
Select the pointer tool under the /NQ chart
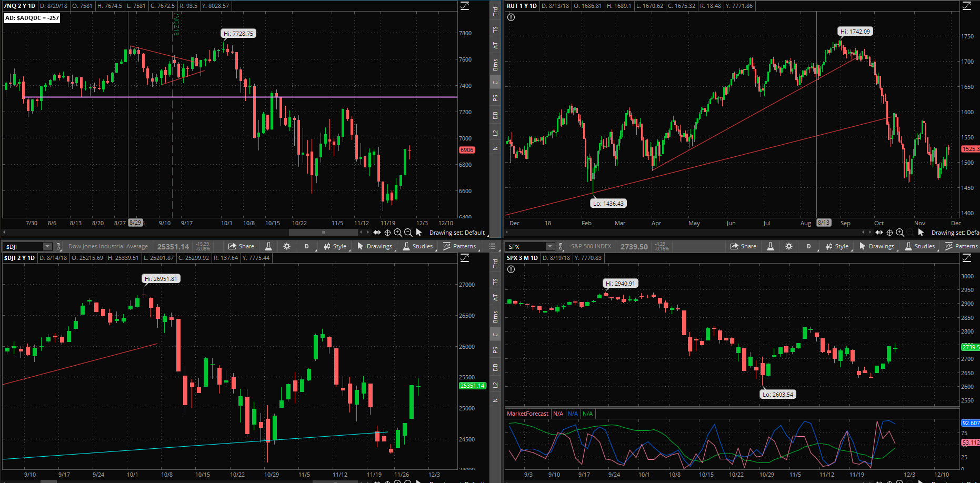(x=419, y=232)
